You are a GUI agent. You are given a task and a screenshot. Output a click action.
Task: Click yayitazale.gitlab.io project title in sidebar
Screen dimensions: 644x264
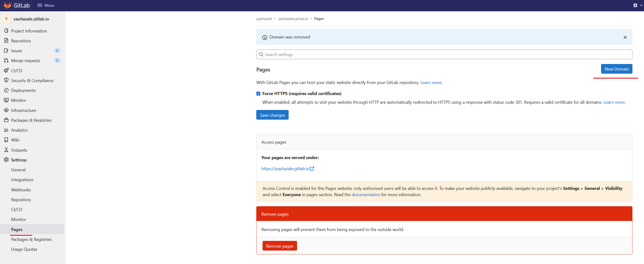(x=31, y=19)
